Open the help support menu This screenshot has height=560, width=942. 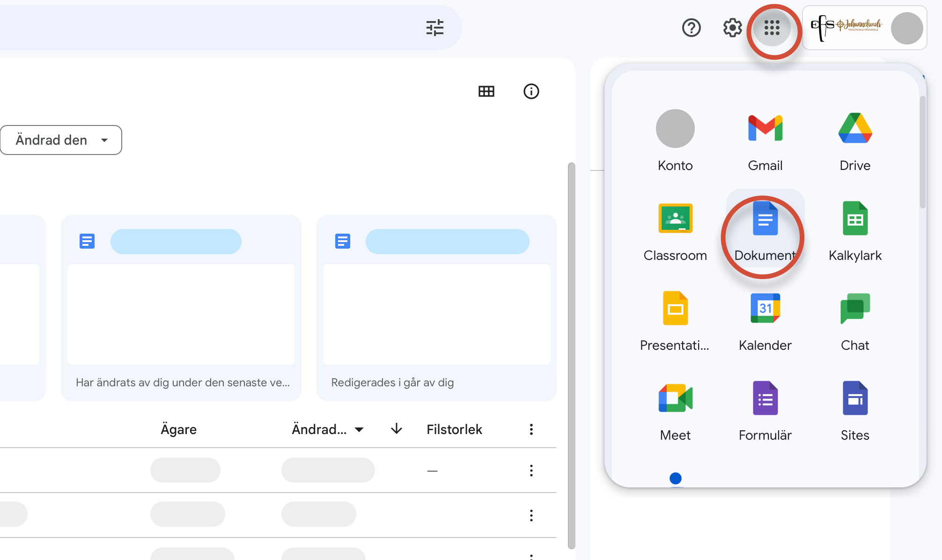pyautogui.click(x=691, y=28)
